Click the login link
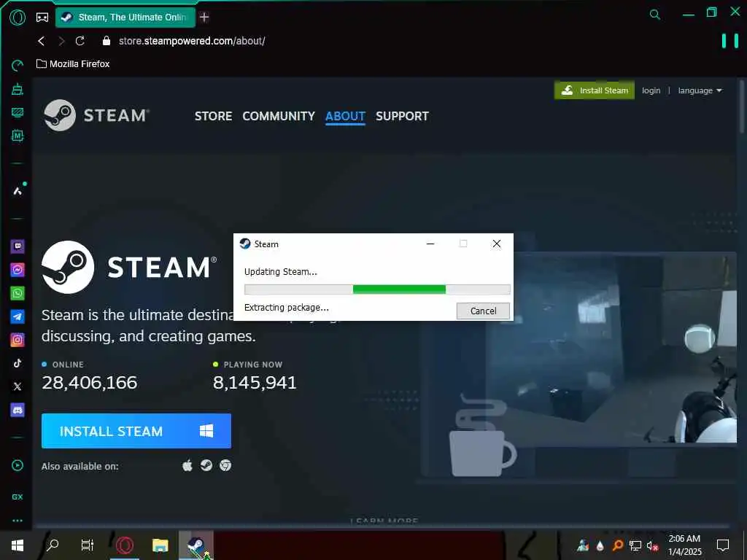The image size is (747, 560). pyautogui.click(x=651, y=90)
